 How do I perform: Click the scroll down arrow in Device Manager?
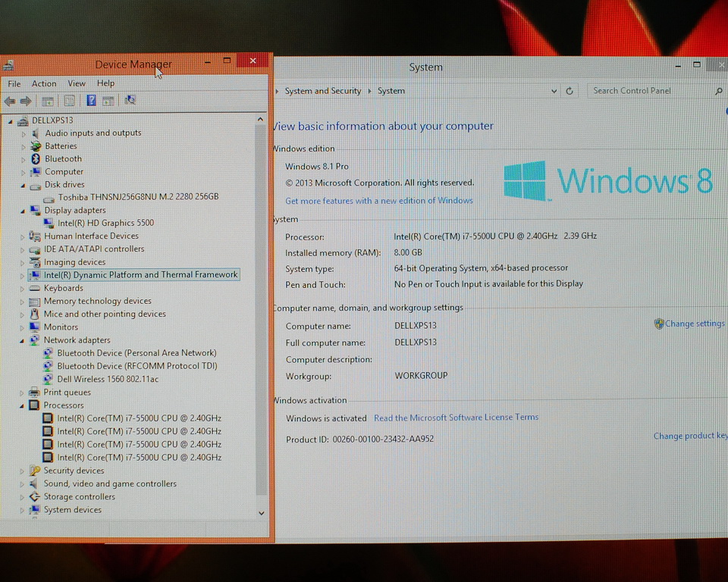point(261,513)
